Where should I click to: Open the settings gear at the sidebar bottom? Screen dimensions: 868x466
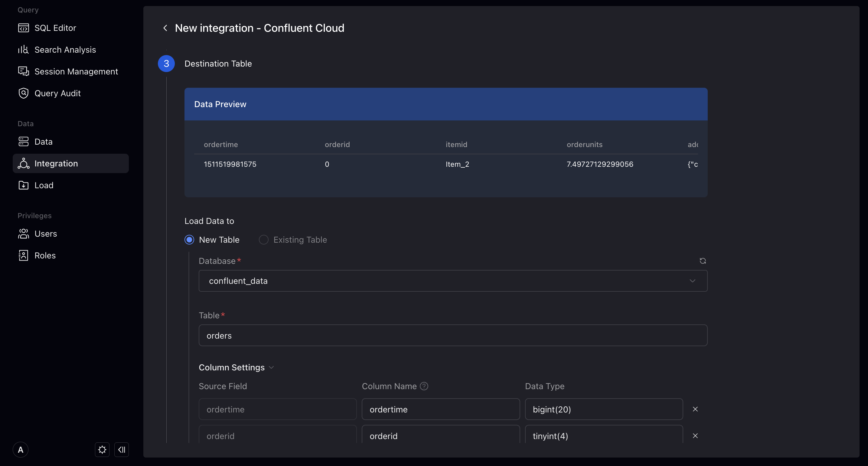(102, 449)
